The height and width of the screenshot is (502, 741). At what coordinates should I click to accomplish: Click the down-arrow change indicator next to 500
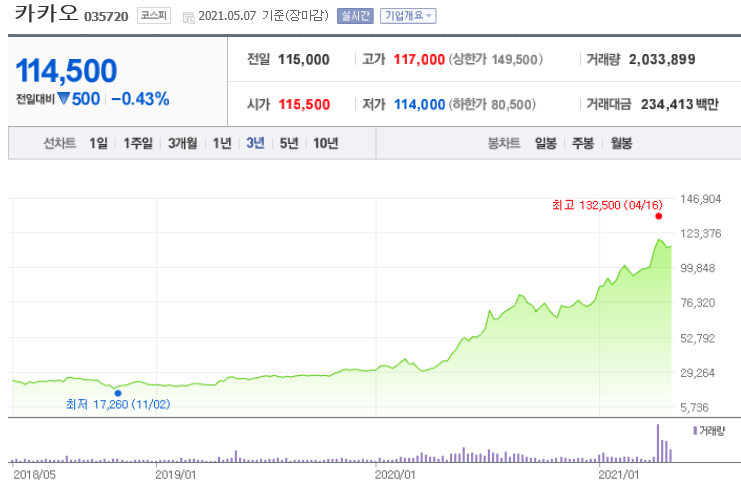[x=64, y=99]
